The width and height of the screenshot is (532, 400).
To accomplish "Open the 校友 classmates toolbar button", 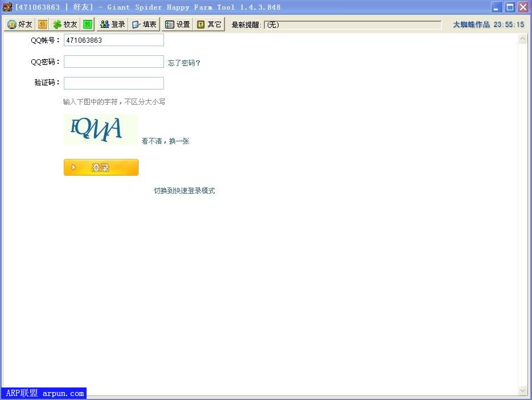I will pos(65,25).
